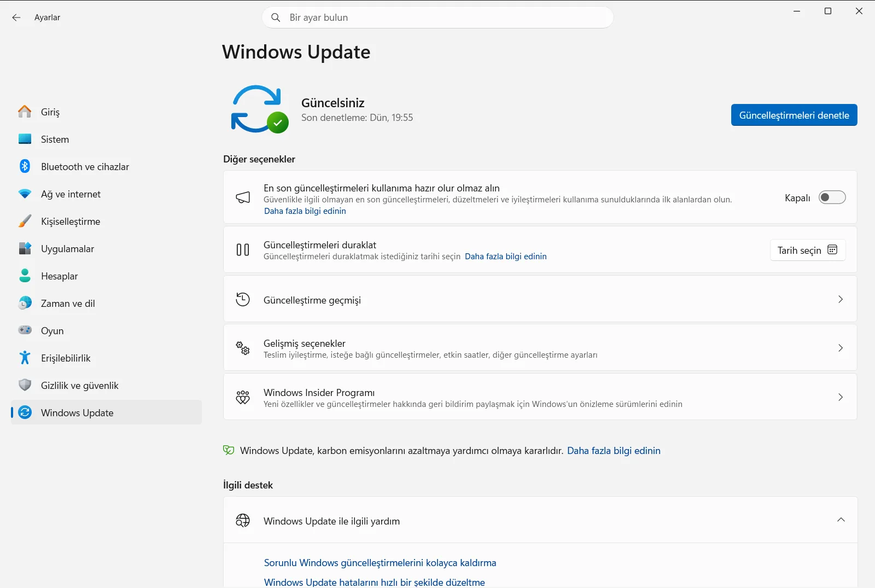Screen dimensions: 875x588
Task: Click the Windows Update page title
Action: tap(296, 52)
